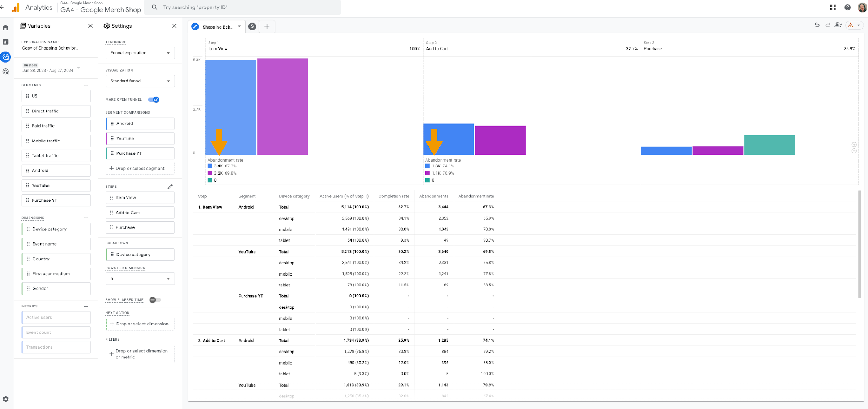Close the Variables panel
Viewport: 868px width, 409px height.
[90, 26]
